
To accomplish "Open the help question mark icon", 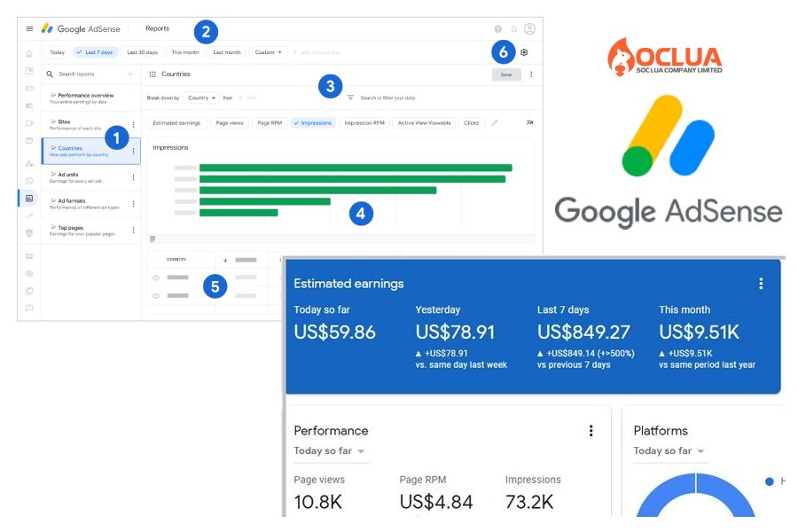I will pyautogui.click(x=498, y=29).
